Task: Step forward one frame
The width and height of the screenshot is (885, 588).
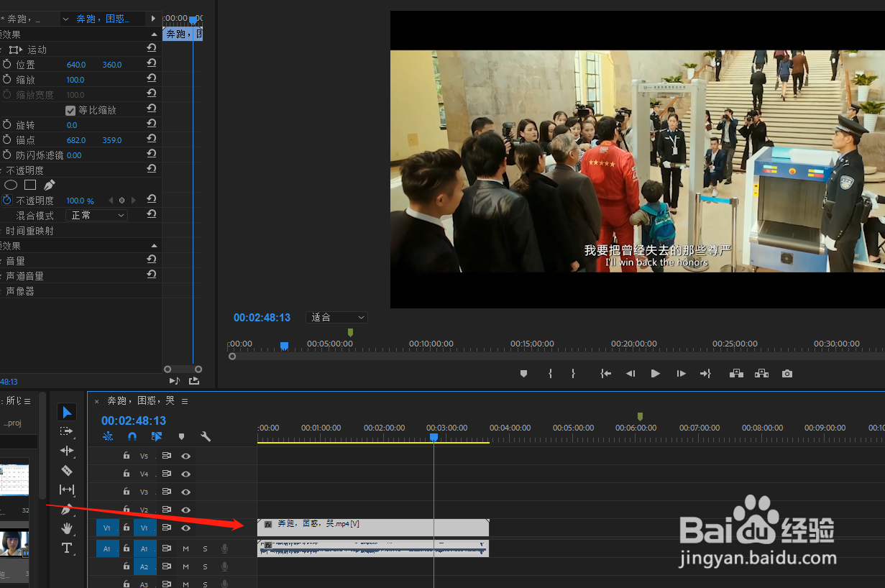Action: pyautogui.click(x=681, y=374)
